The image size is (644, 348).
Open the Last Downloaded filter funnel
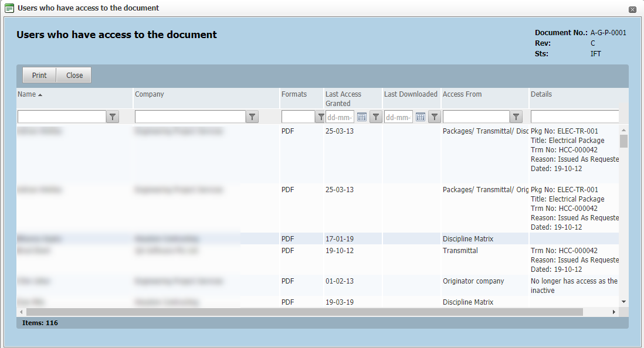tap(434, 117)
